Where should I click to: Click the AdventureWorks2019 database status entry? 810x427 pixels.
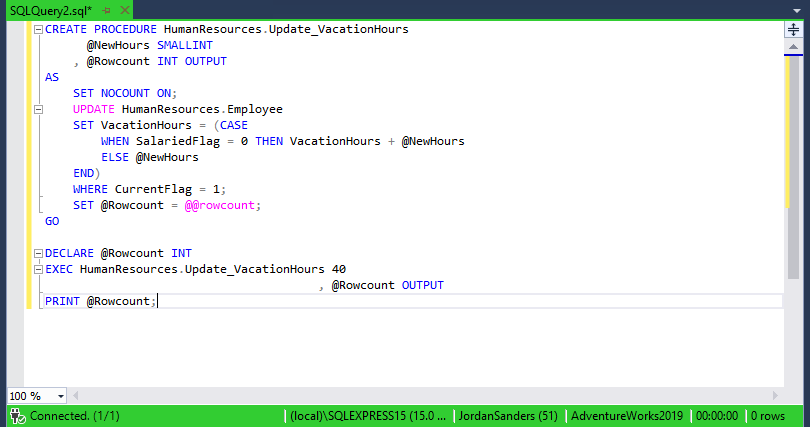(627, 416)
